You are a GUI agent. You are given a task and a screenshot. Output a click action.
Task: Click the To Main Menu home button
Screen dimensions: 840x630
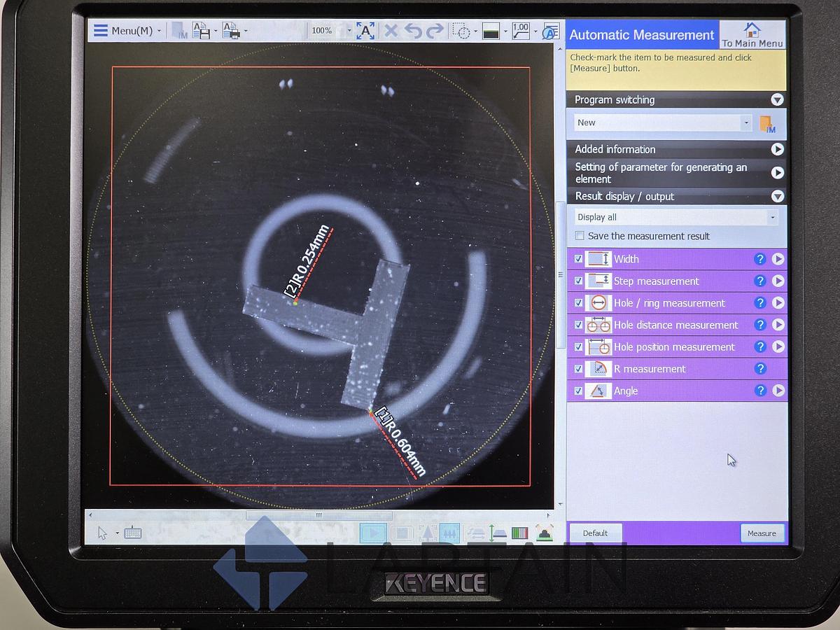pos(752,34)
